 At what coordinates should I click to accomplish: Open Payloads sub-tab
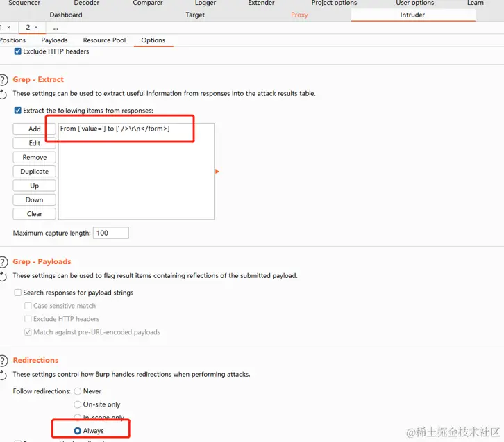click(54, 40)
